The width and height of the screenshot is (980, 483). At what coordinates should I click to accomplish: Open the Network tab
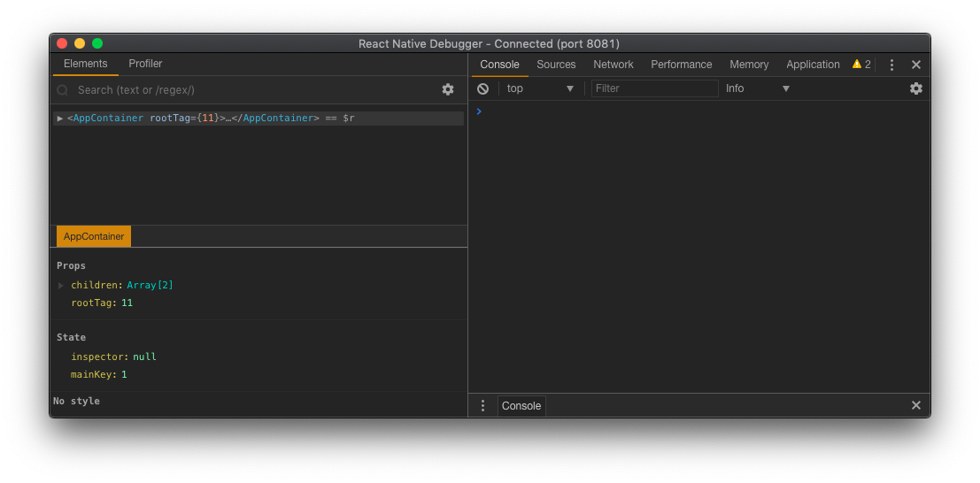tap(613, 65)
